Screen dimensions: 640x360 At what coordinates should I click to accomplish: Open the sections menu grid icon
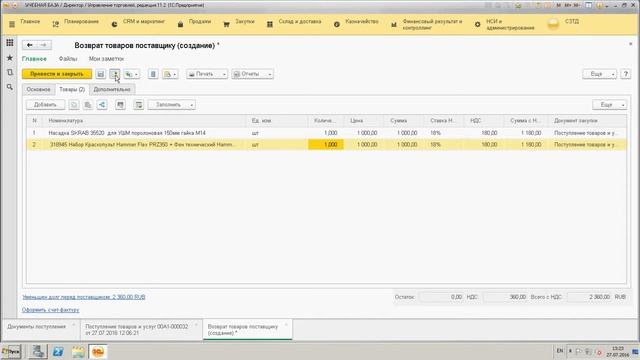tap(10, 43)
